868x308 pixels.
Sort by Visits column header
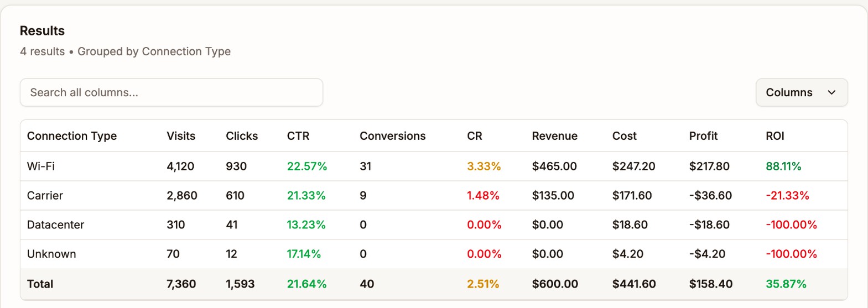pyautogui.click(x=181, y=136)
